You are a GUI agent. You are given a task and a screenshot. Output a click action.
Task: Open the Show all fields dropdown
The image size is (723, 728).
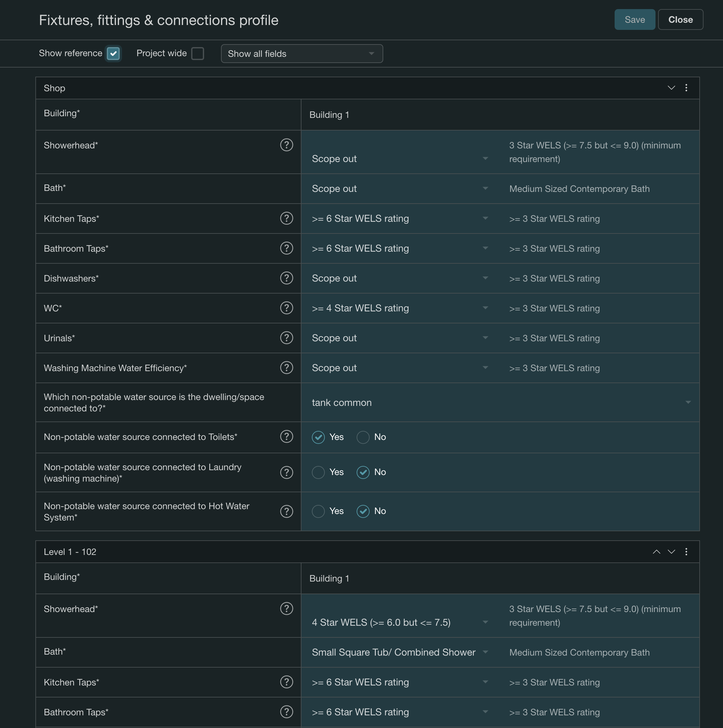[x=301, y=54]
